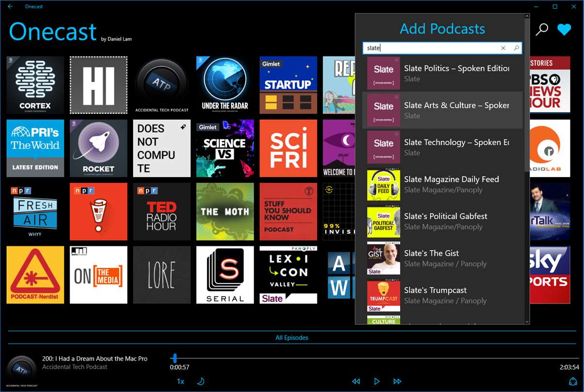Open Stuff You Should Know tile

[x=288, y=211]
